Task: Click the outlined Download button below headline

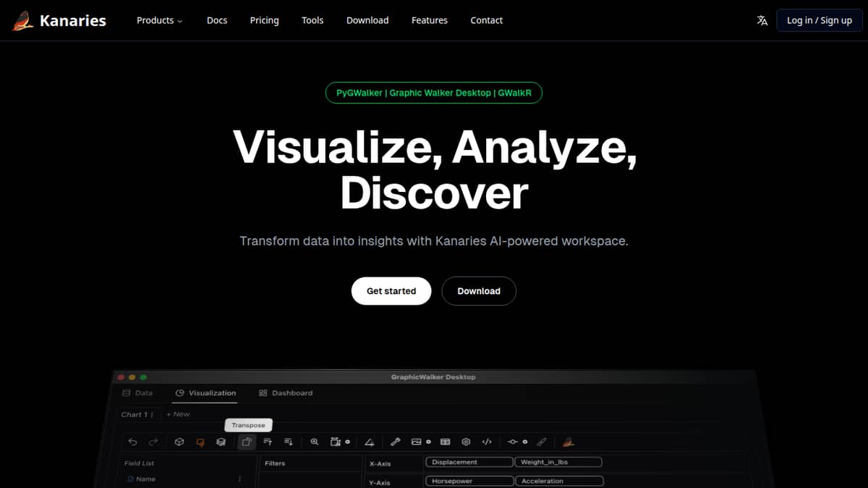Action: (x=479, y=291)
